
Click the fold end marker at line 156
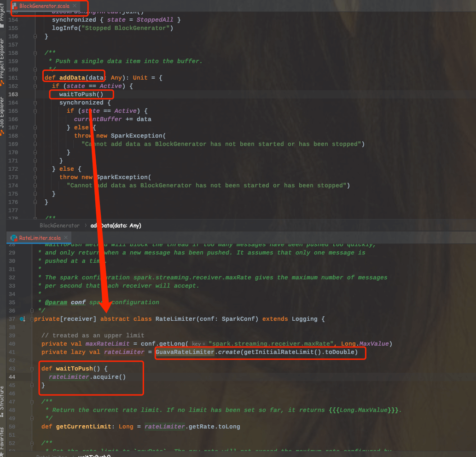(x=35, y=36)
